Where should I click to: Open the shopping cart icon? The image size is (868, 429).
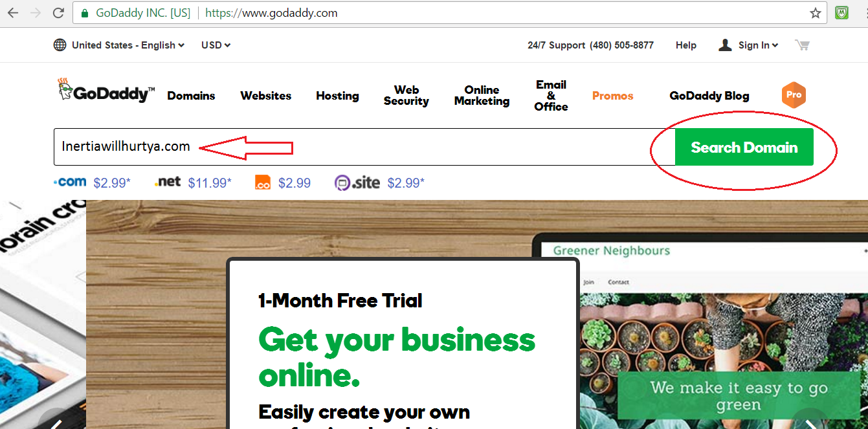[803, 45]
